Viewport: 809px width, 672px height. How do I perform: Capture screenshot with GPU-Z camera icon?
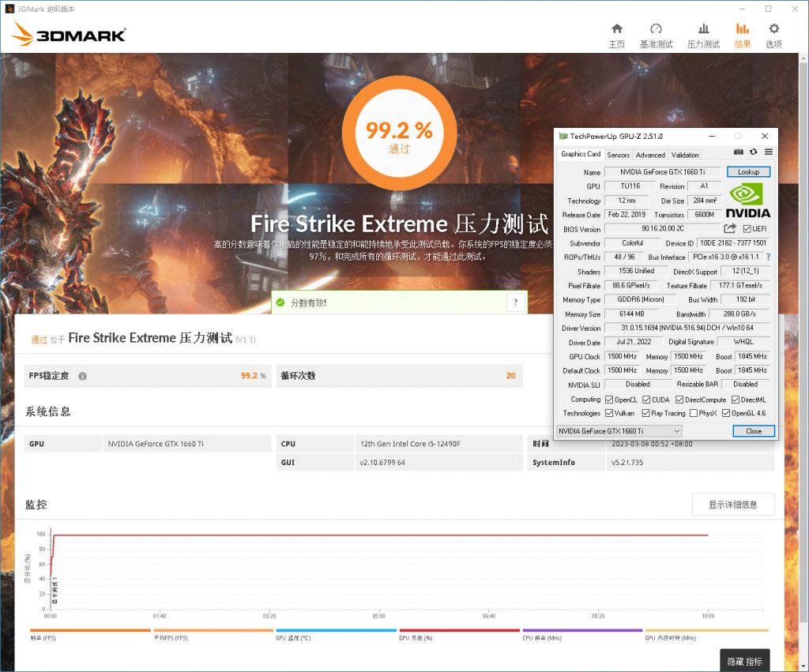click(738, 152)
